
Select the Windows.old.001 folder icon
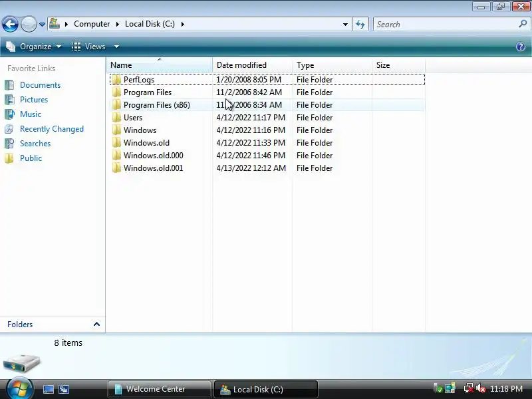pyautogui.click(x=116, y=168)
